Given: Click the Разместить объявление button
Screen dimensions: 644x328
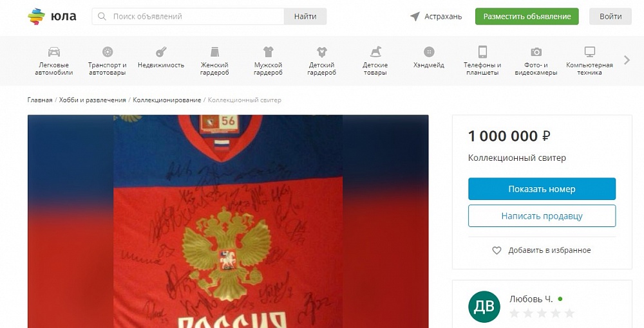Looking at the screenshot, I should tap(527, 17).
